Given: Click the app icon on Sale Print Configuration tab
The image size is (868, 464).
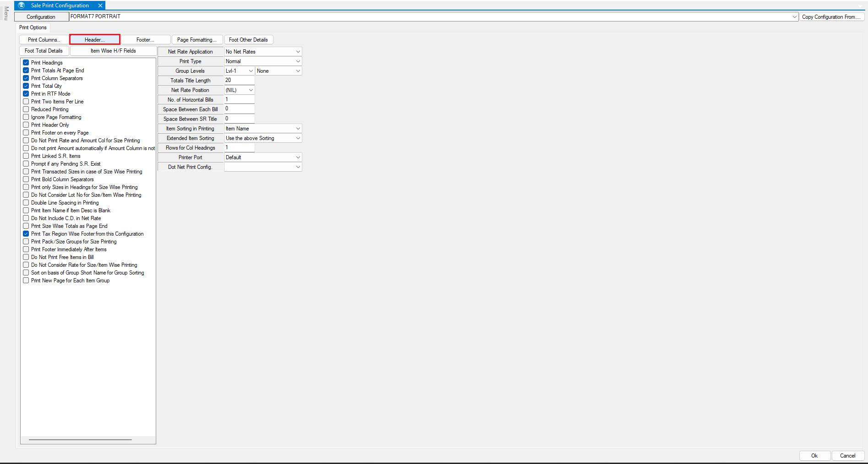Looking at the screenshot, I should (x=22, y=5).
